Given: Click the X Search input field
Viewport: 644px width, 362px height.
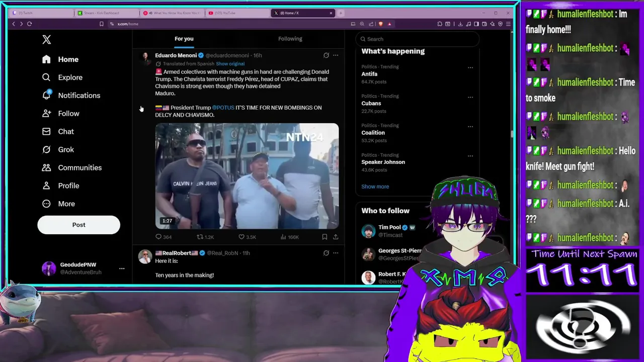Looking at the screenshot, I should (418, 39).
